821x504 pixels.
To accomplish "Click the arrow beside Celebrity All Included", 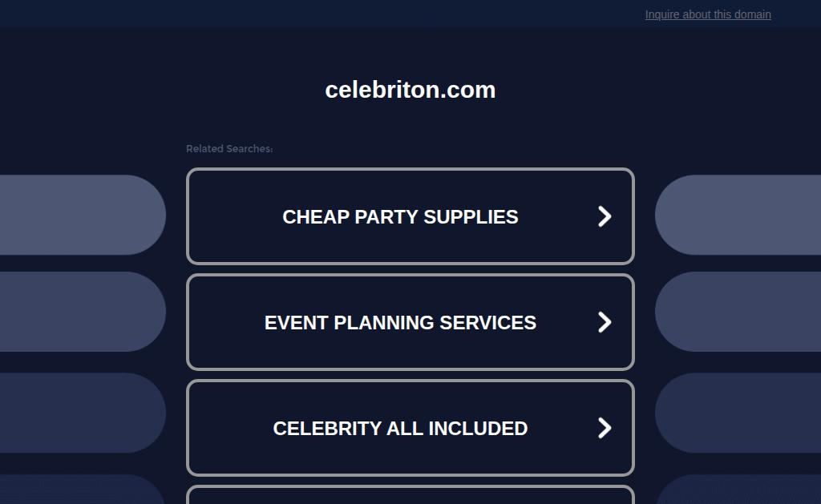I will (605, 428).
